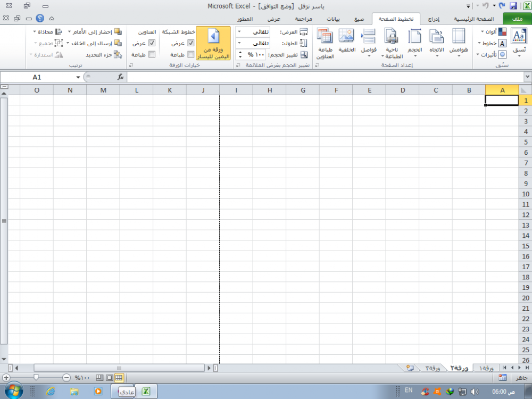This screenshot has height=399, width=532.
Task: Open Windows Start button
Action: click(14, 391)
